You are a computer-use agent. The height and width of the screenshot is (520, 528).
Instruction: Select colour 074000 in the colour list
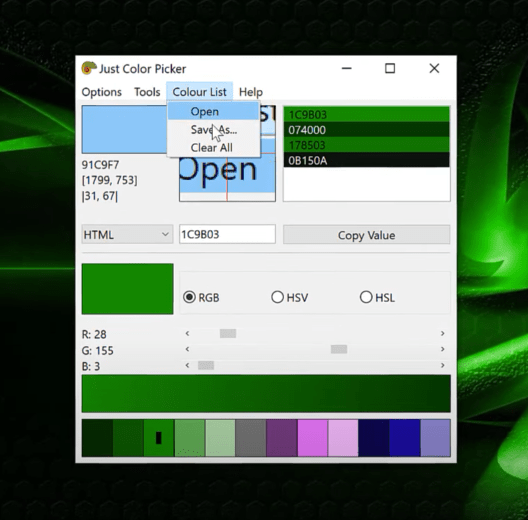[x=366, y=130]
